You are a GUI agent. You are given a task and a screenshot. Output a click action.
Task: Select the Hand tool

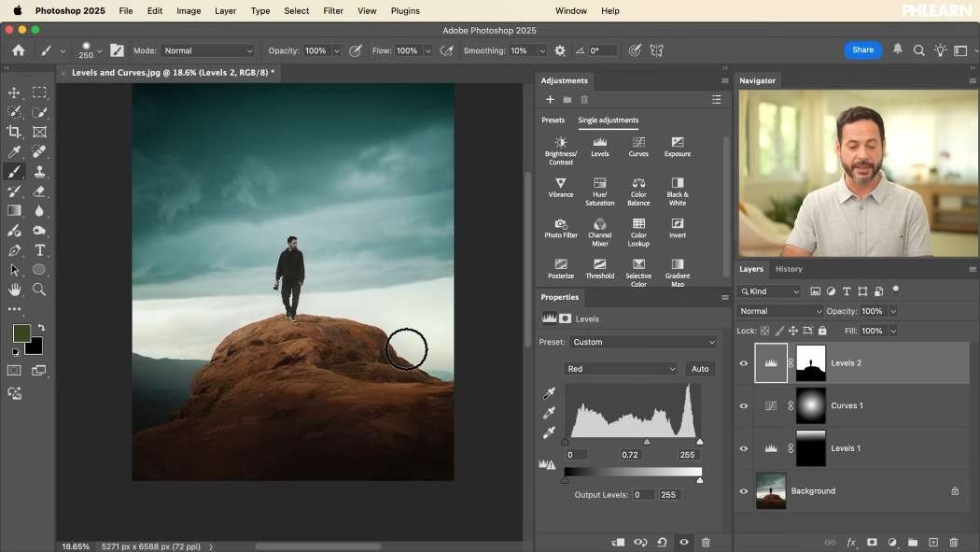coord(14,290)
